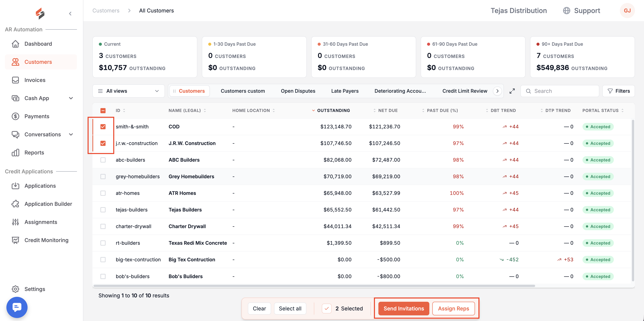Uncheck the smith-&-smith row checkbox

pos(103,127)
